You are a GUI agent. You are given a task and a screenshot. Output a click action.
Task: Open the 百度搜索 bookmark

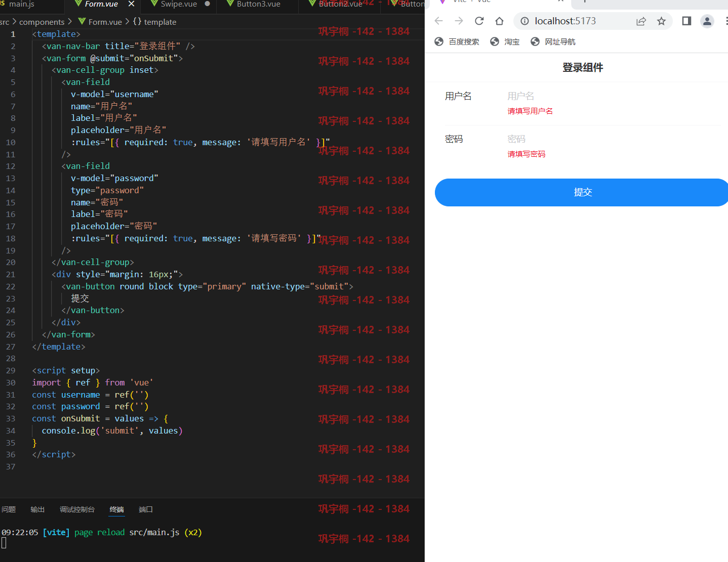click(457, 41)
